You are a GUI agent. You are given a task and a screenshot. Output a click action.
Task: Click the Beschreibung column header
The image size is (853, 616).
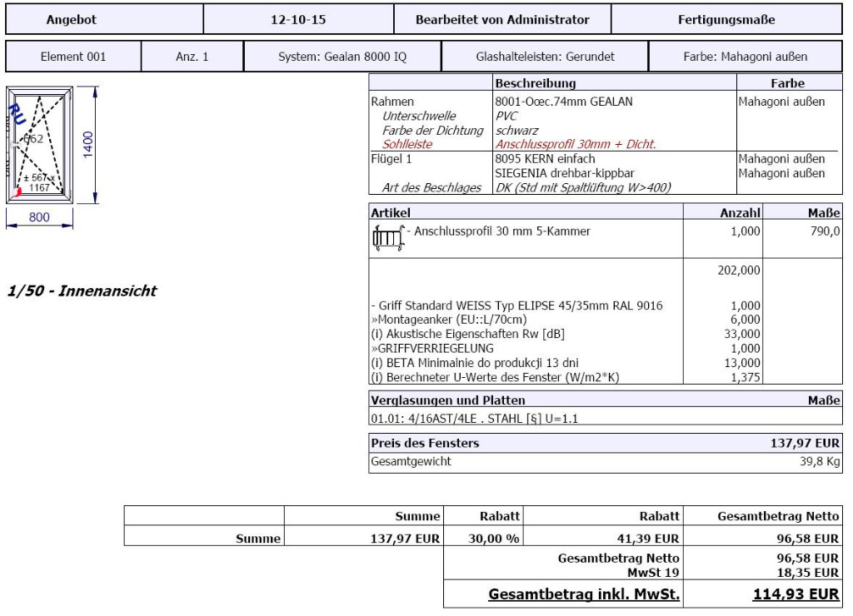[x=535, y=84]
